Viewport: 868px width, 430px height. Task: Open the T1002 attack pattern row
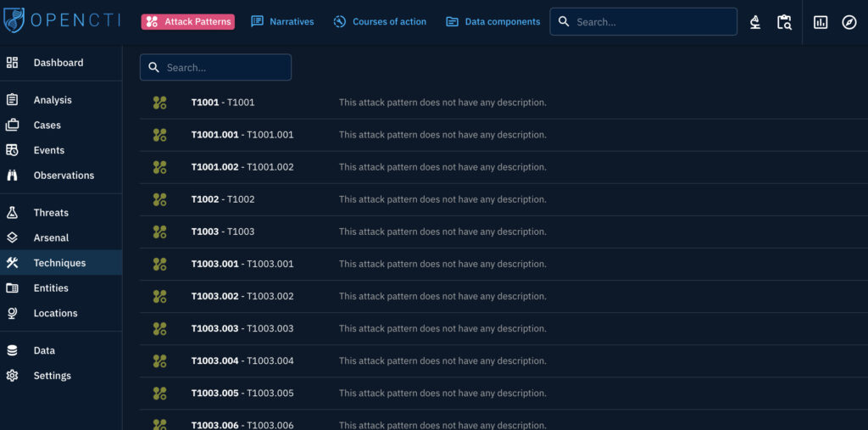click(223, 199)
